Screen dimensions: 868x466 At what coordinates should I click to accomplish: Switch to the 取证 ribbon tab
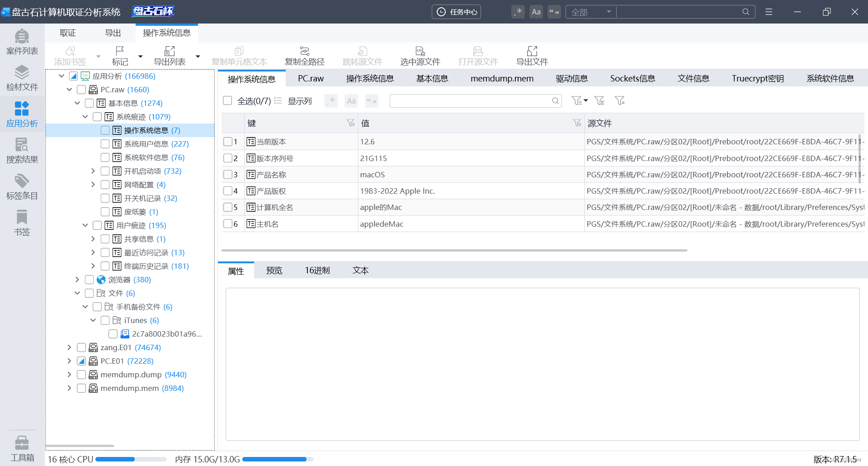coord(68,33)
